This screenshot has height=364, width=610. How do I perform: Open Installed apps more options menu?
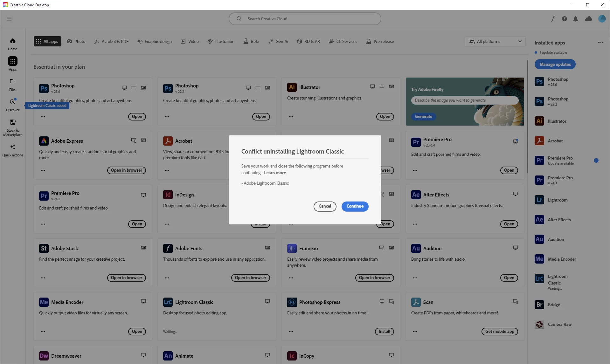pos(600,43)
